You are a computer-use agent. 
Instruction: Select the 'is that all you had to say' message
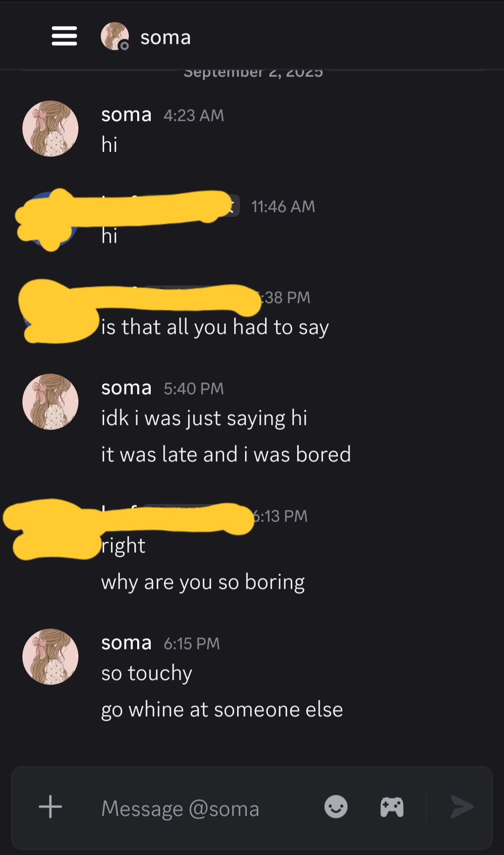215,327
